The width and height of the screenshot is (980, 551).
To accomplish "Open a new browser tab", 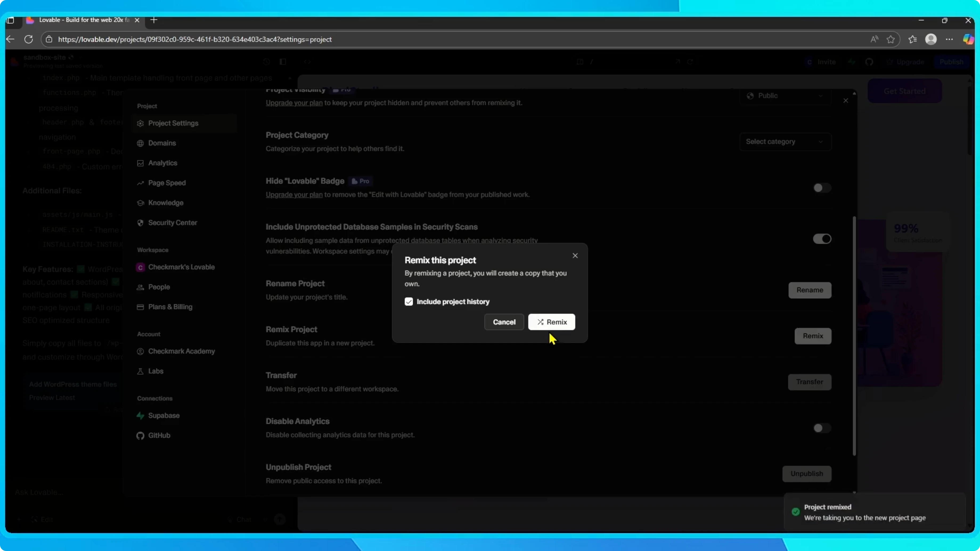I will pyautogui.click(x=154, y=20).
